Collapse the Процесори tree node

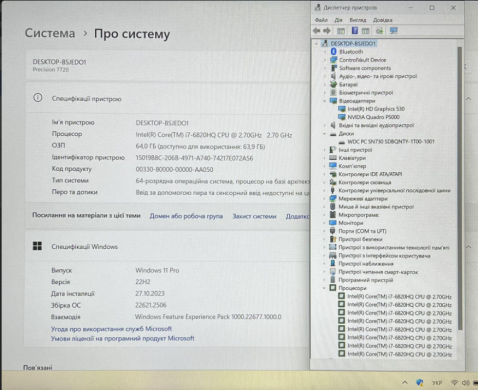324,288
